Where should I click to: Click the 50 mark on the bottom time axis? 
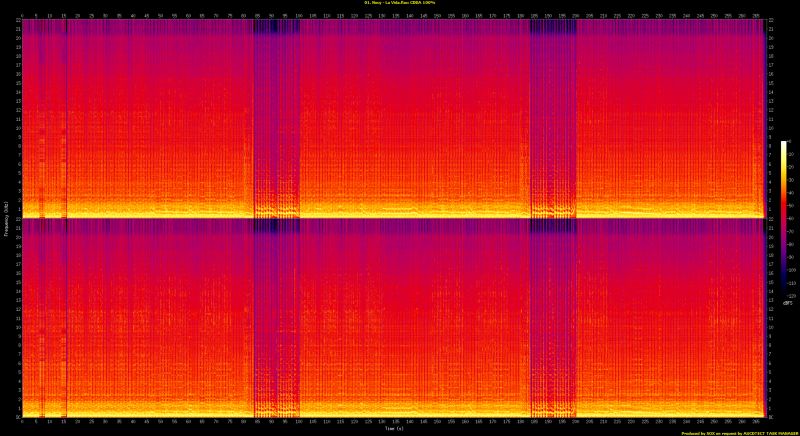tap(162, 422)
